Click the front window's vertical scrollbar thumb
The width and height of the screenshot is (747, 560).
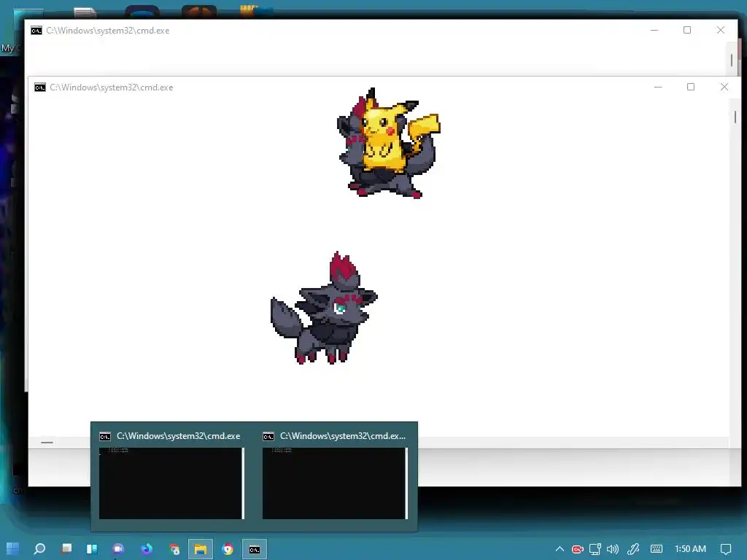pyautogui.click(x=735, y=117)
